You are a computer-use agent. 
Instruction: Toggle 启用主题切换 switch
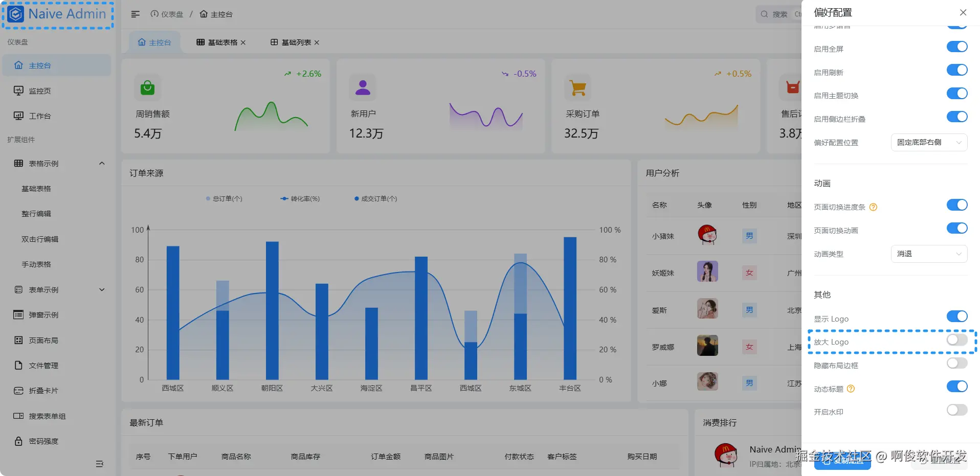click(956, 94)
